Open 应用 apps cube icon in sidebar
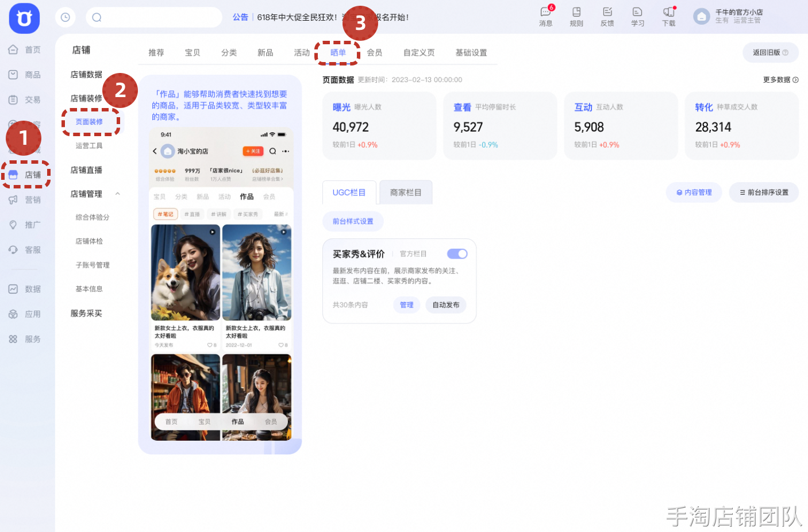This screenshot has height=532, width=808. 13,314
